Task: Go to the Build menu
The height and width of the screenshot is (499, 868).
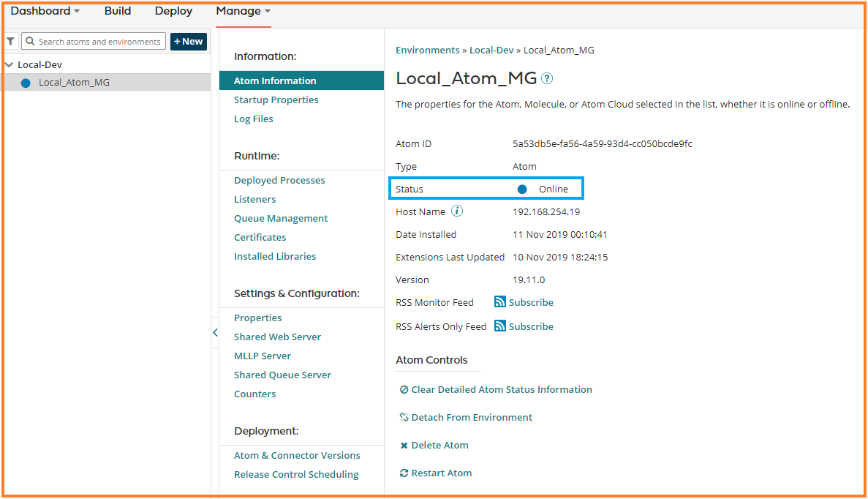Action: click(118, 11)
